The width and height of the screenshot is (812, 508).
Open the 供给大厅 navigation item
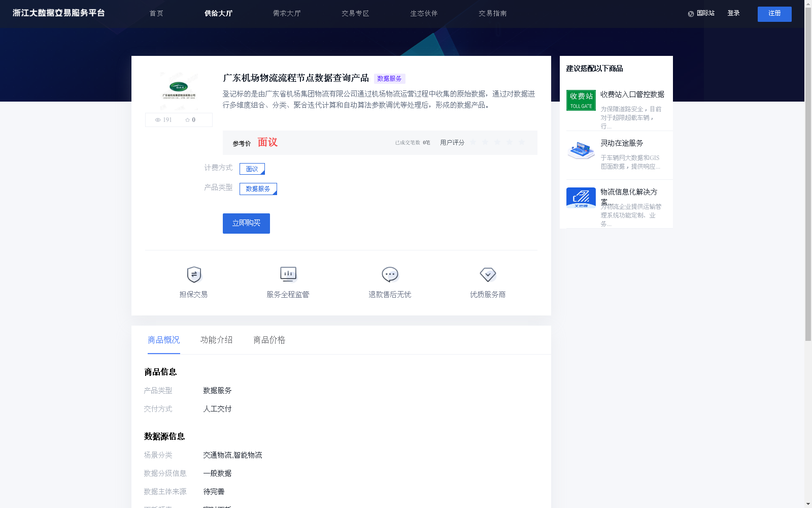pos(218,14)
